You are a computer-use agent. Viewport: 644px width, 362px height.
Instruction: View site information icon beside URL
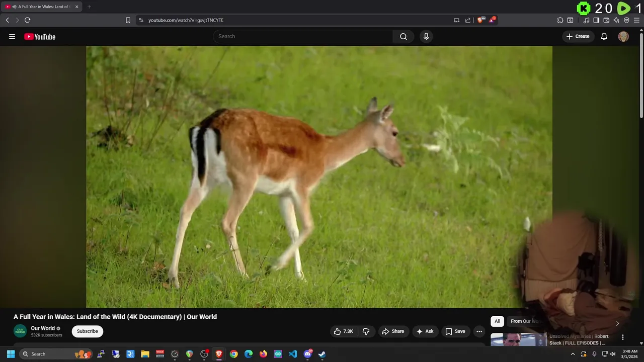141,20
